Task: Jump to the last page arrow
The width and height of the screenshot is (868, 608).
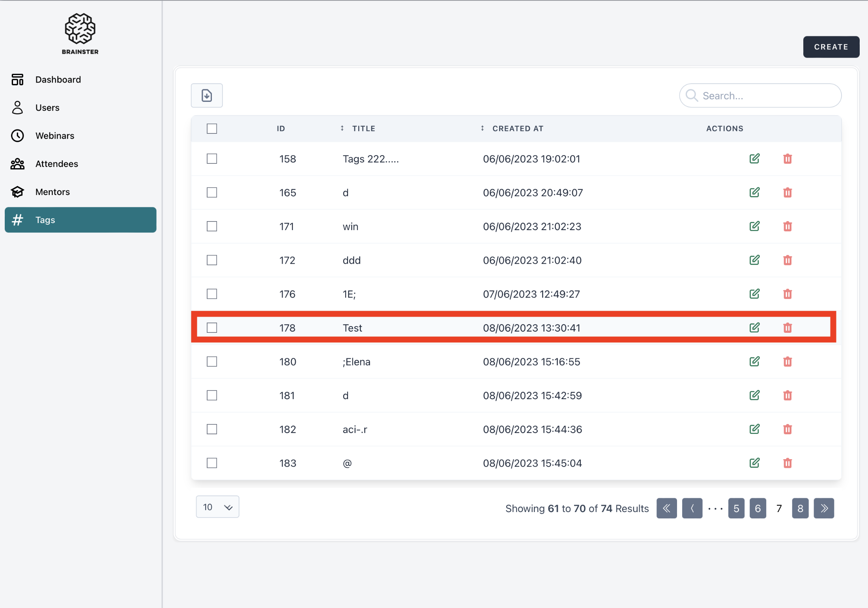Action: tap(824, 508)
